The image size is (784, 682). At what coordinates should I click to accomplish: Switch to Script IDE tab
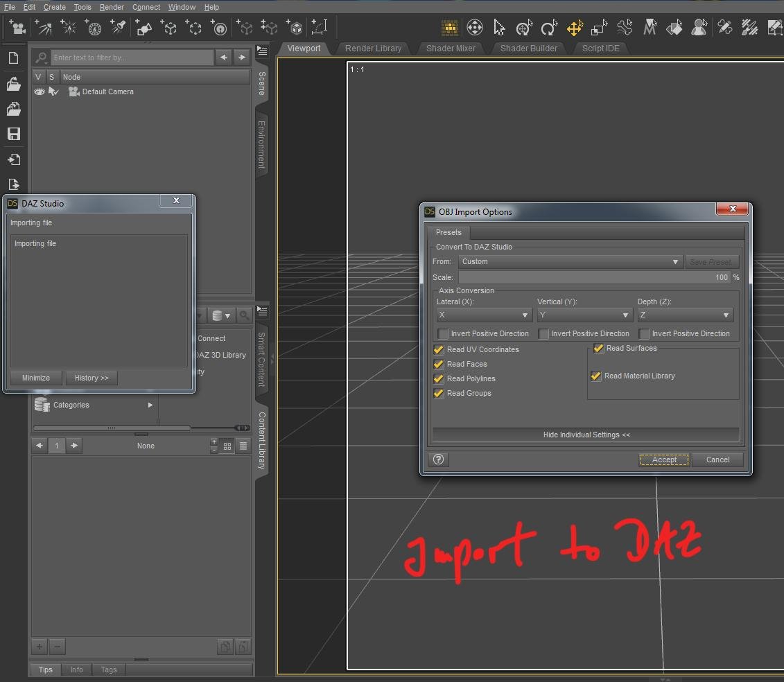(x=600, y=49)
